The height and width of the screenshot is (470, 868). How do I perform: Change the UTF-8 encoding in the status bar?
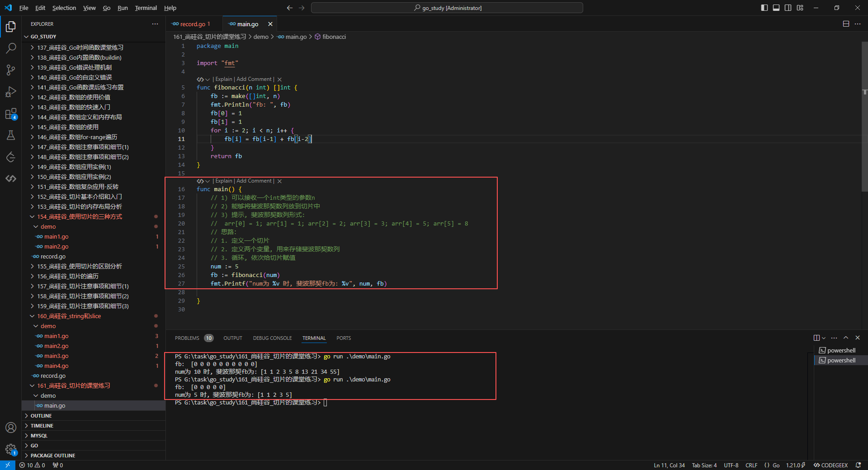click(731, 465)
